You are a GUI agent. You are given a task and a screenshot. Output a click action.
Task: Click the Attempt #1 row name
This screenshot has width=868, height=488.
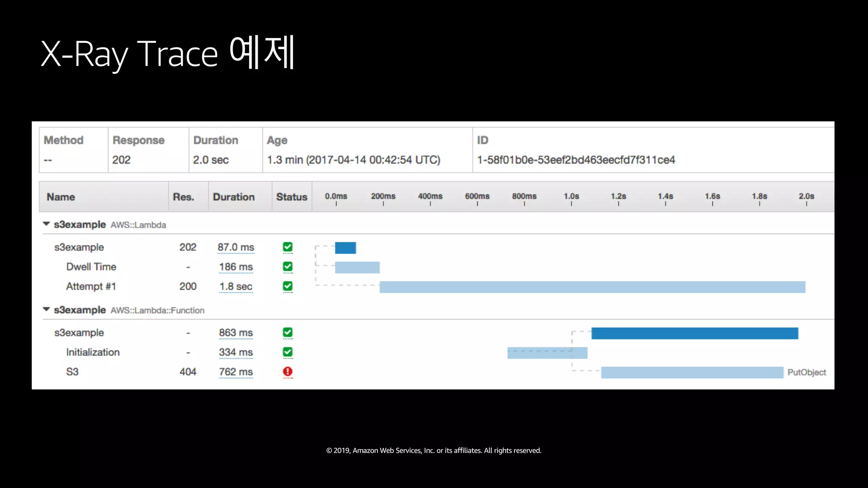91,286
